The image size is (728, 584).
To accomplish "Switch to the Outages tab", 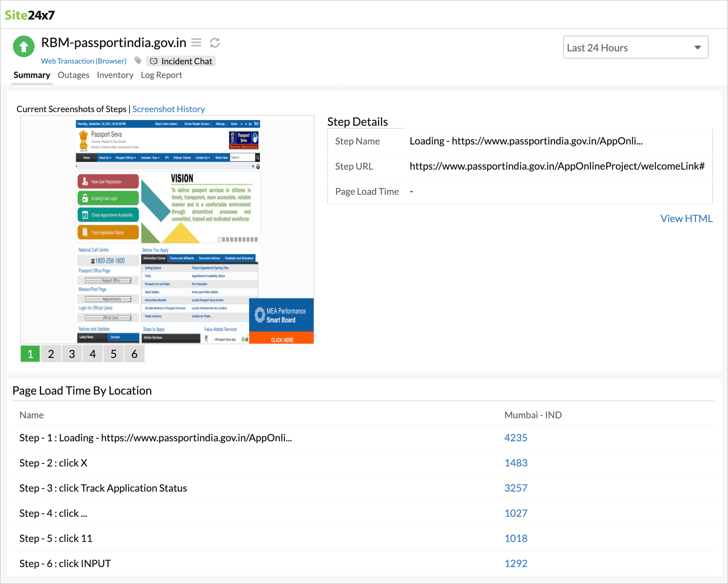I will 73,75.
